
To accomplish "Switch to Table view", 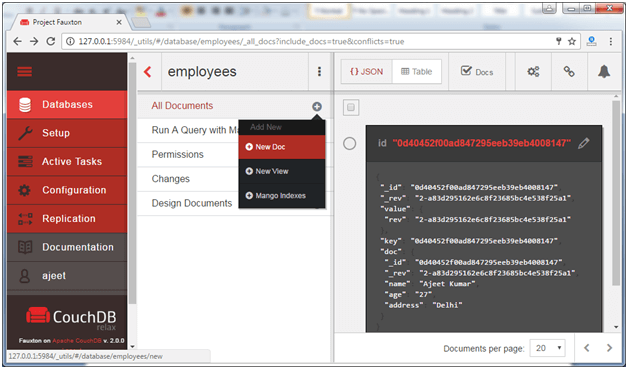I will [417, 72].
